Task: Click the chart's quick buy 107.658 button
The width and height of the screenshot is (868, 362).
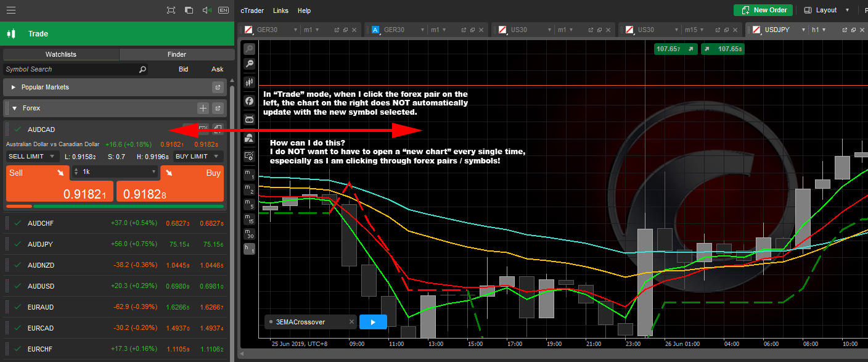Action: [723, 48]
